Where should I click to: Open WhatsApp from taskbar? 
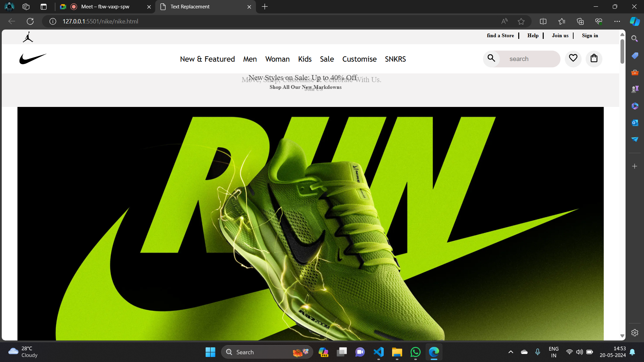(415, 352)
